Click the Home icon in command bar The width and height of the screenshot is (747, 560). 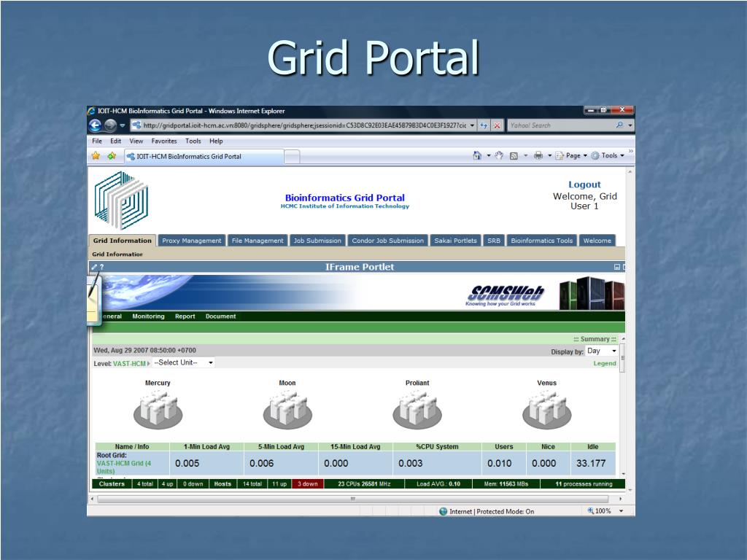[477, 155]
